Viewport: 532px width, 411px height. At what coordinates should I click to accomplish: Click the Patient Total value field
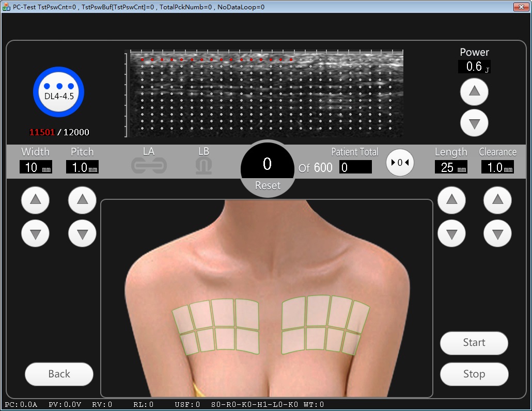click(x=355, y=167)
